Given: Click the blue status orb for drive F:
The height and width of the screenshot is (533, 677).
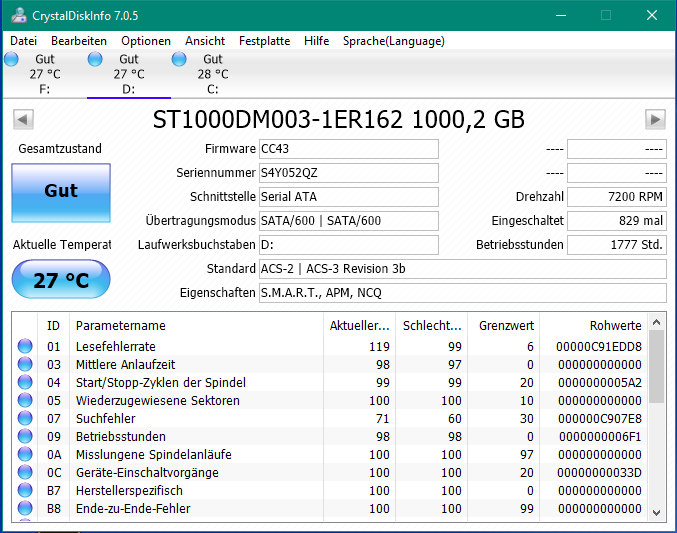Looking at the screenshot, I should pos(12,59).
